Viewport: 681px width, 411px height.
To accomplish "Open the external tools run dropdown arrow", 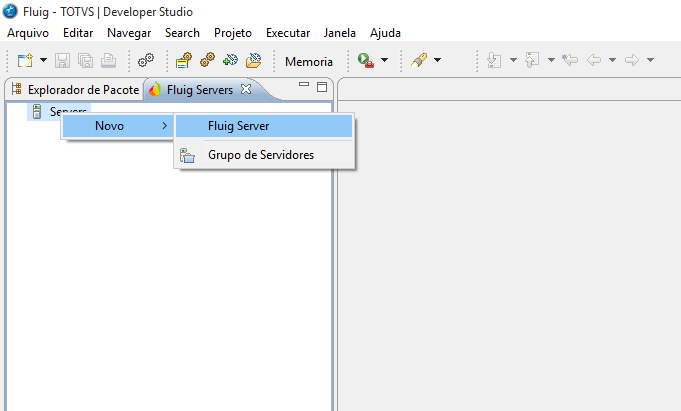I will click(384, 60).
